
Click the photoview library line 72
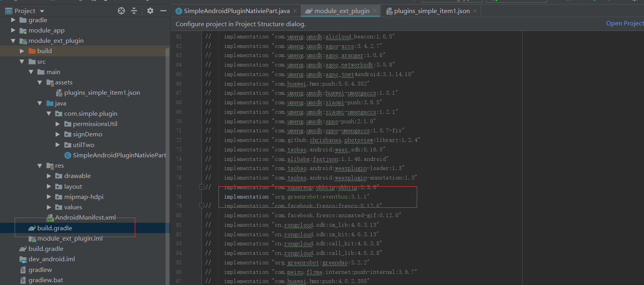(322, 140)
